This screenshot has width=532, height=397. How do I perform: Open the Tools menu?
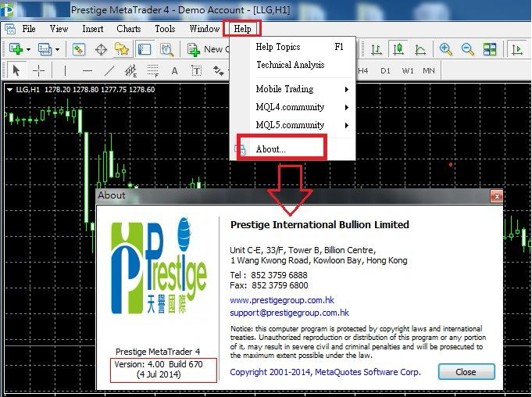[x=165, y=29]
